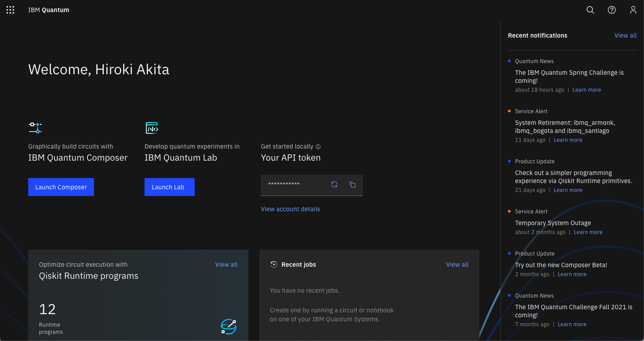The height and width of the screenshot is (341, 644).
Task: Click the Quantum Composer circuit icon
Action: pos(35,128)
